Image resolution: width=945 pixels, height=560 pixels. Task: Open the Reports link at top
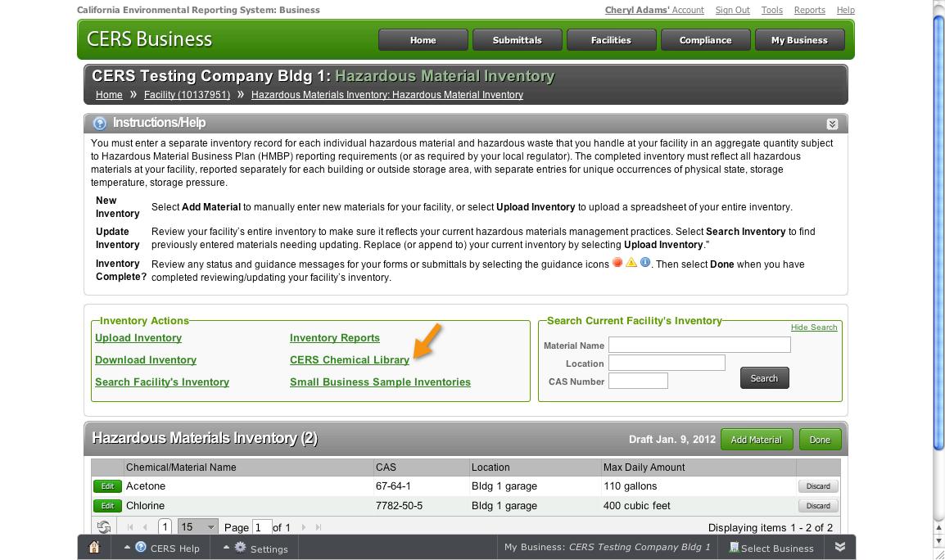tap(809, 10)
